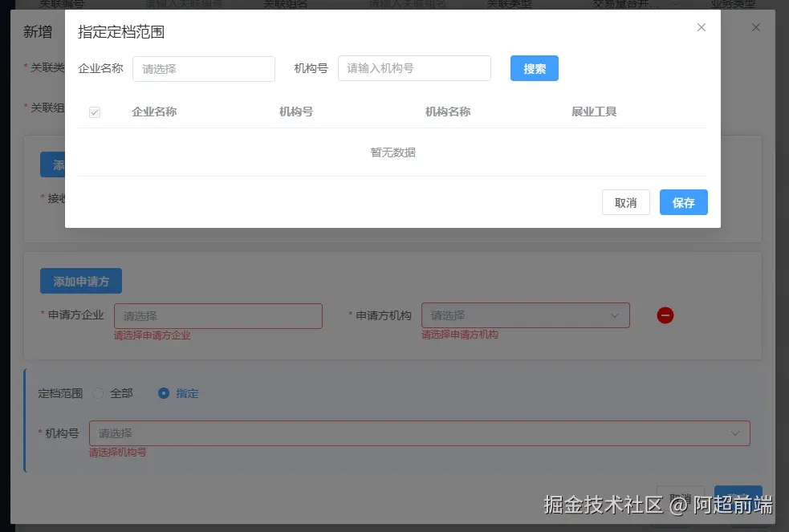Screen dimensions: 789x532
Task: Click the 暂无数据 empty text
Action: pos(393,152)
